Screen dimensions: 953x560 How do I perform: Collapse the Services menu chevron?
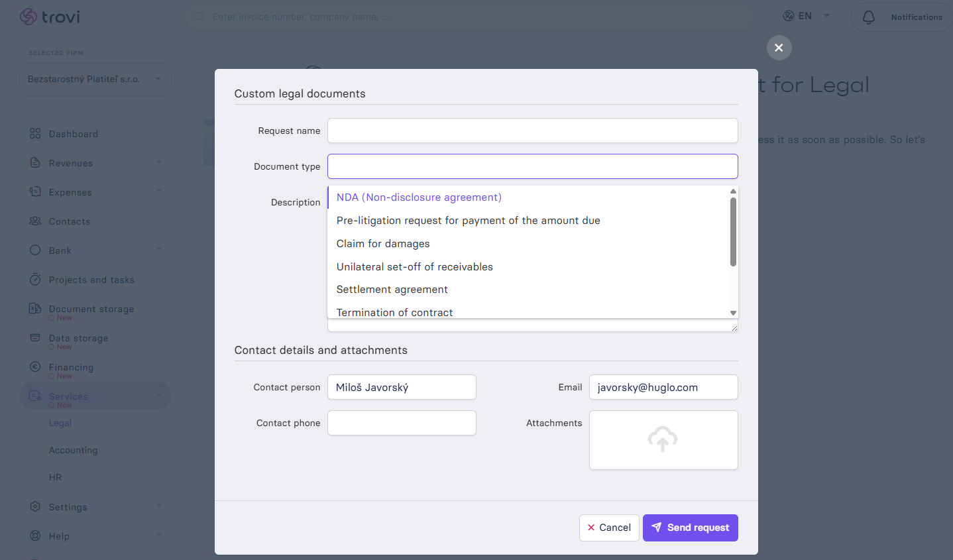click(159, 396)
